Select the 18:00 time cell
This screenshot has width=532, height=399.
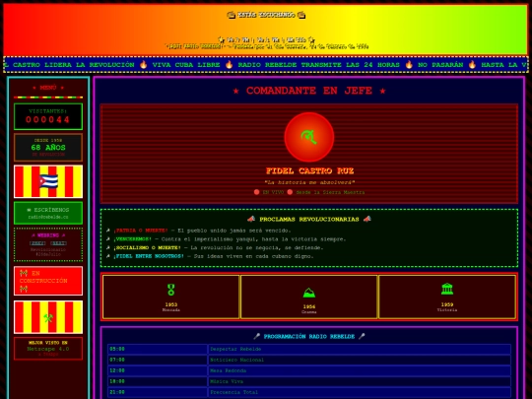click(x=158, y=381)
